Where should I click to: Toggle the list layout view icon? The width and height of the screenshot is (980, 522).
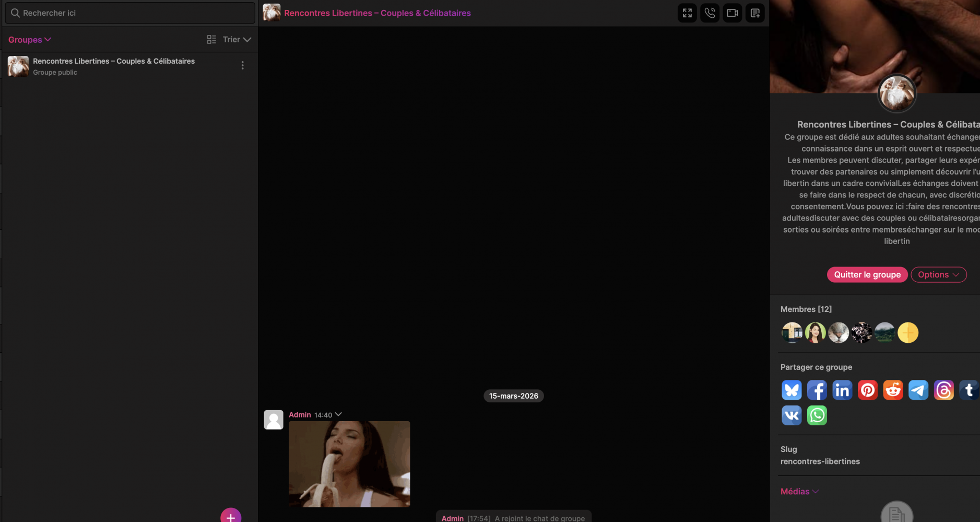pyautogui.click(x=211, y=40)
